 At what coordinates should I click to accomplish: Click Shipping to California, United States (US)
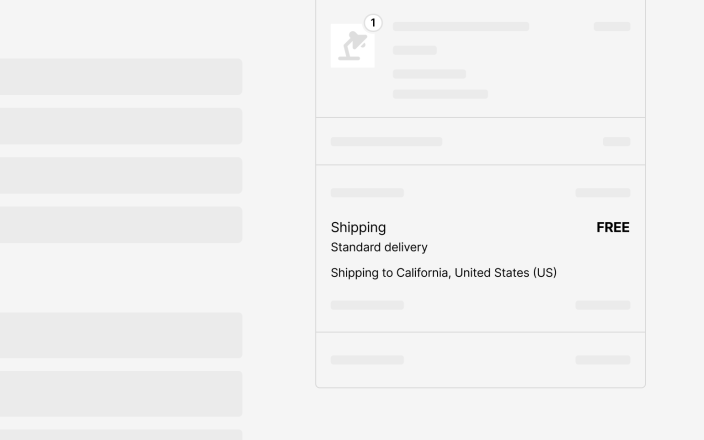click(x=444, y=273)
